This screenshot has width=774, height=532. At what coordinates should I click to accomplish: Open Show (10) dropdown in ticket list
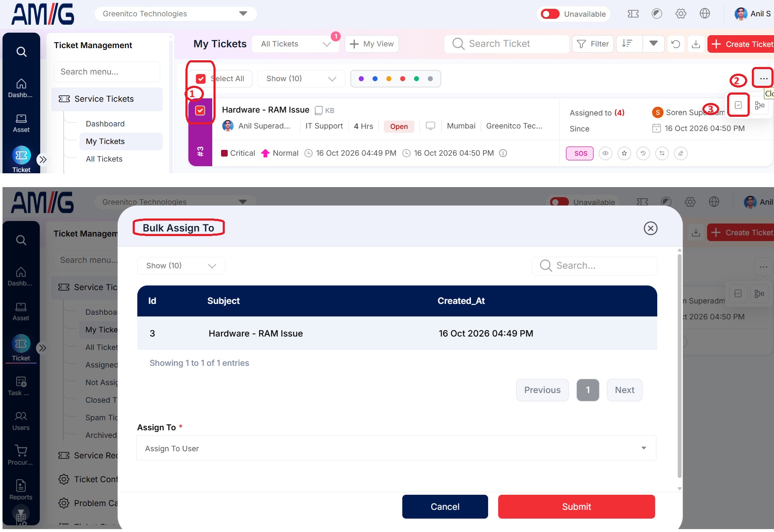click(301, 79)
